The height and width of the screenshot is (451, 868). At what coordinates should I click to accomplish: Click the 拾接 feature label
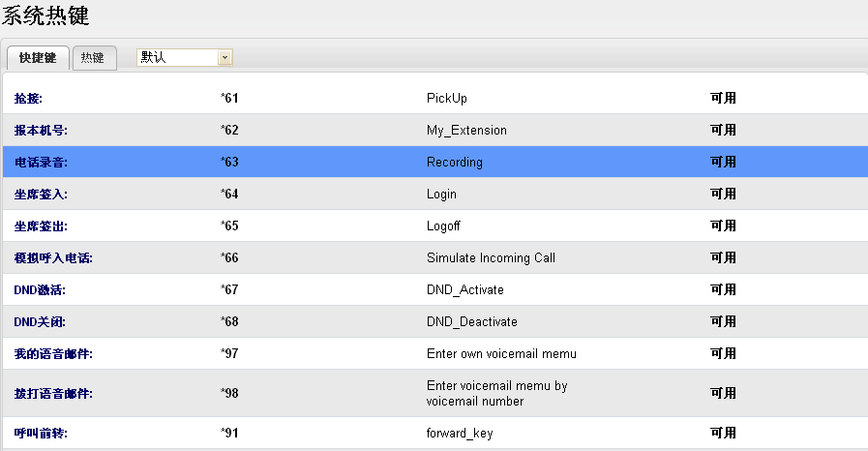click(x=29, y=99)
